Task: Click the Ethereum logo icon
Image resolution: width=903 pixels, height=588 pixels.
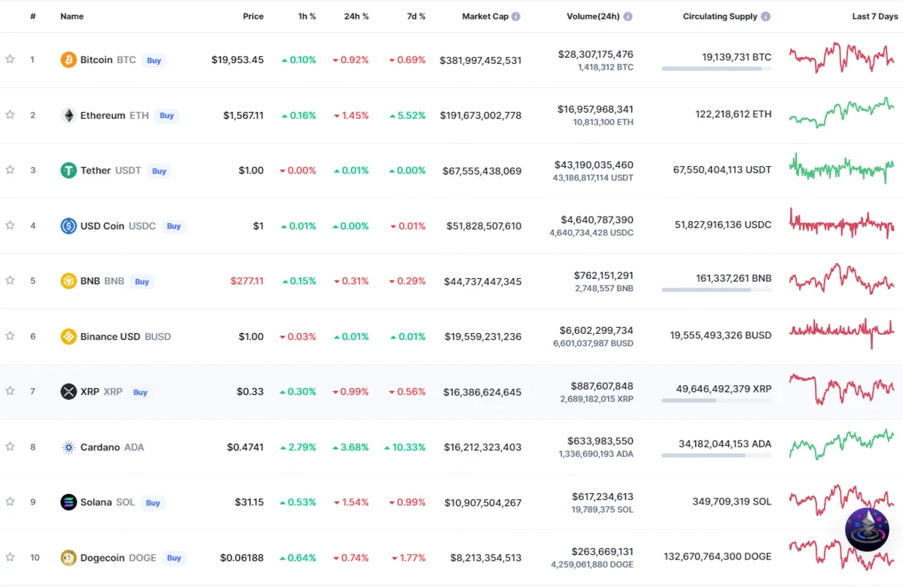Action: tap(68, 115)
